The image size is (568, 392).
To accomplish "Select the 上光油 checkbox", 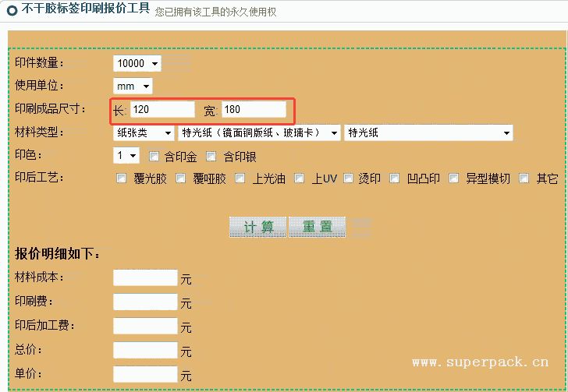I will point(240,178).
